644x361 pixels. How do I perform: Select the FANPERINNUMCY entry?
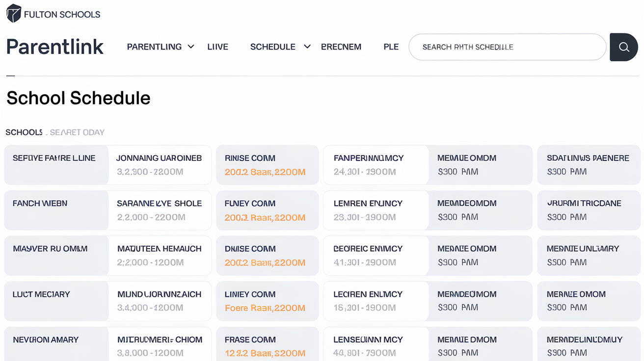pyautogui.click(x=376, y=165)
